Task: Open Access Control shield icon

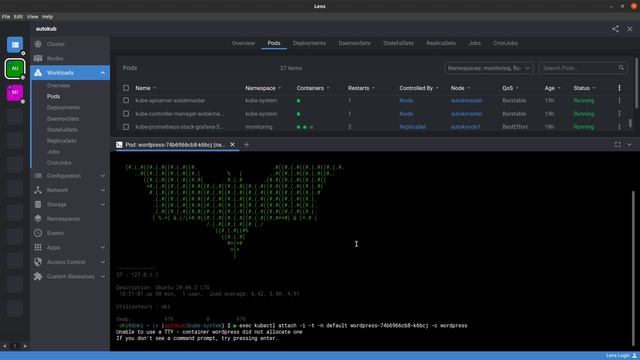Action: coord(38,262)
